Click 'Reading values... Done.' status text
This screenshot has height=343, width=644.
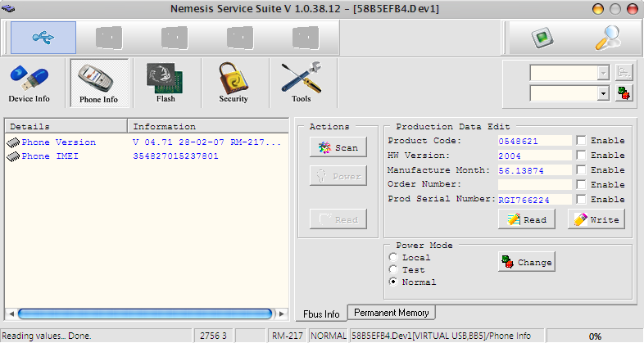(47, 336)
